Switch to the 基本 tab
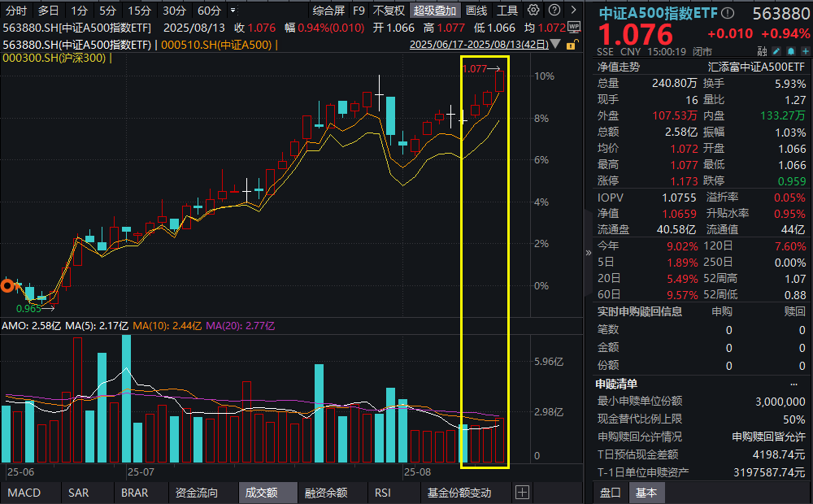Viewport: 813px width, 504px height. [x=646, y=492]
